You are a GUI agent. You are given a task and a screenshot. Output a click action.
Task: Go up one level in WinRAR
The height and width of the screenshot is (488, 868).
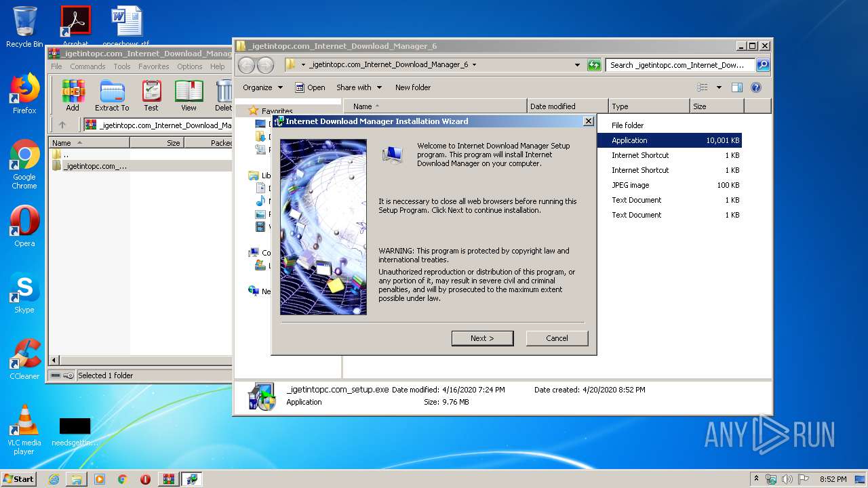(x=62, y=125)
